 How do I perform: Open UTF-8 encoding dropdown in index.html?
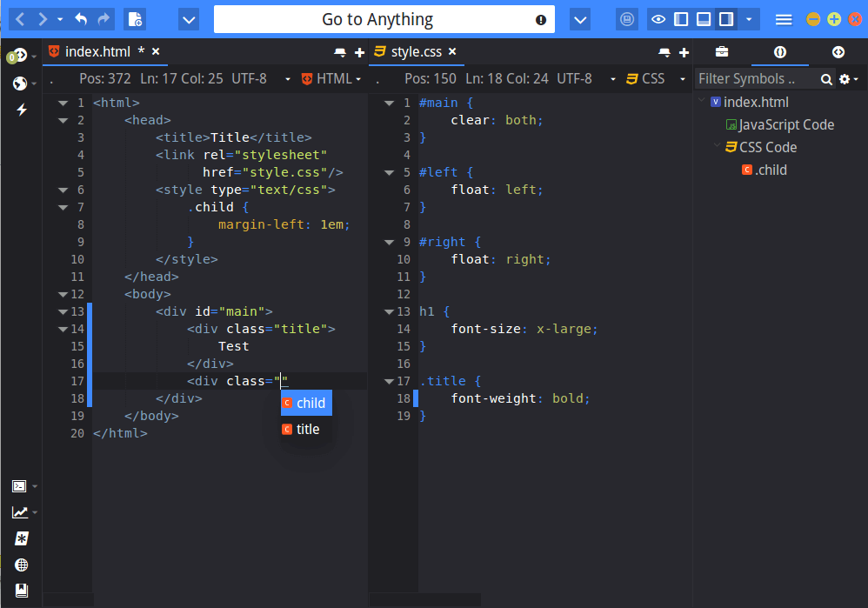coord(261,78)
